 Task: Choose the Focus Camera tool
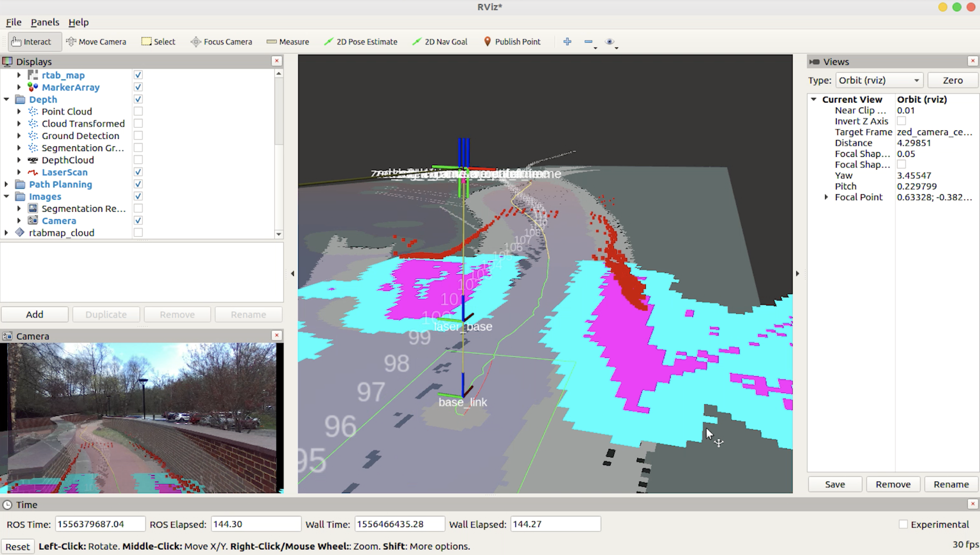pos(221,41)
